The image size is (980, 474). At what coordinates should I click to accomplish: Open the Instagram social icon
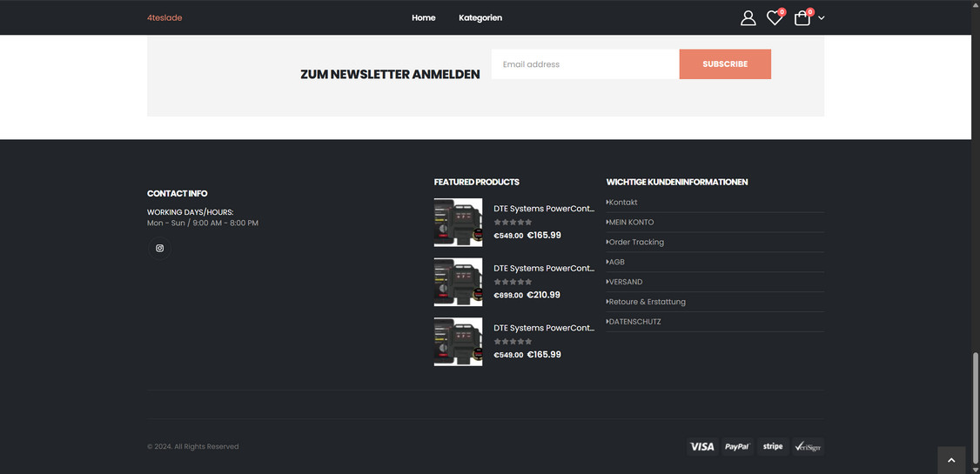click(159, 248)
